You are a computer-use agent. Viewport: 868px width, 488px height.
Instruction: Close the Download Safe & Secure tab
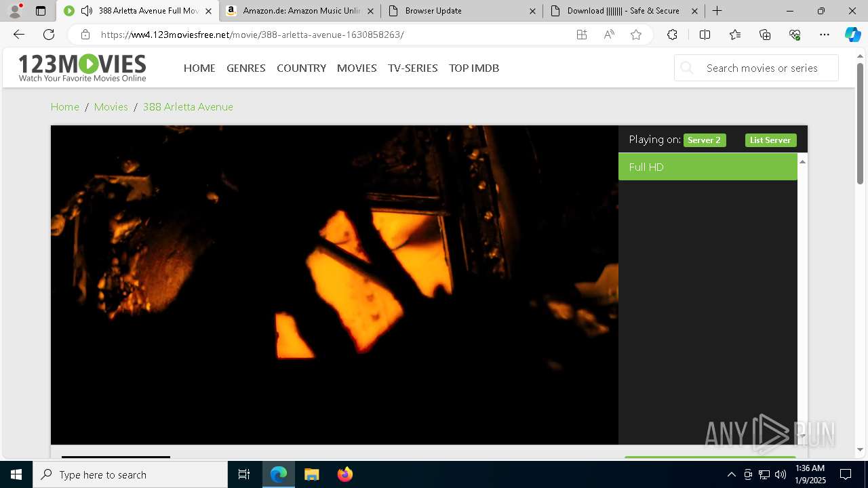point(694,11)
